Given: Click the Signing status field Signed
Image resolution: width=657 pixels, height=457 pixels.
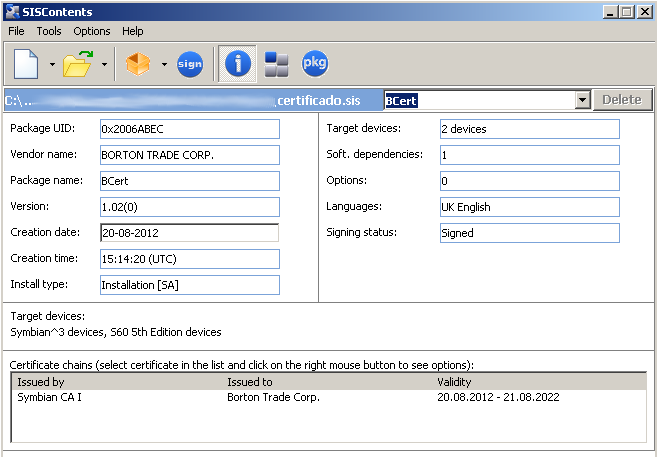Looking at the screenshot, I should 530,233.
